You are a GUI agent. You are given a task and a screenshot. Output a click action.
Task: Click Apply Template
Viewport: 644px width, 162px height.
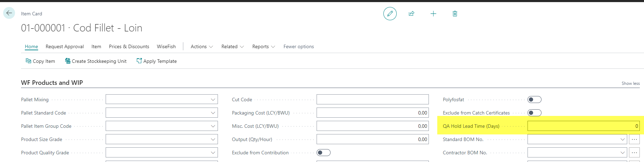click(157, 61)
